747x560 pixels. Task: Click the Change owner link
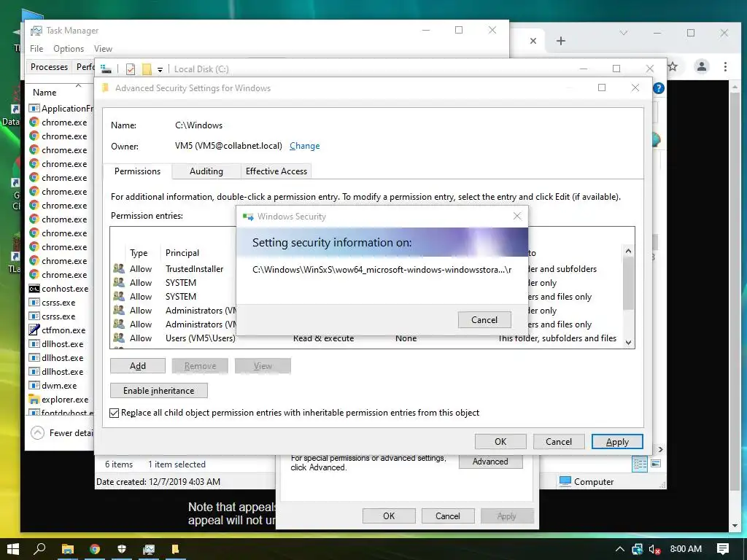[x=304, y=146]
